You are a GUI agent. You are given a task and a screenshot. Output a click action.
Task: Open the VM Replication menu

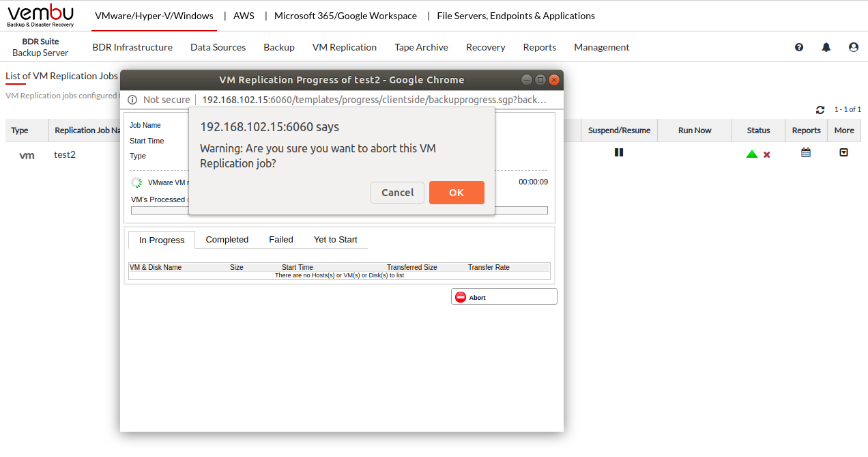point(344,47)
